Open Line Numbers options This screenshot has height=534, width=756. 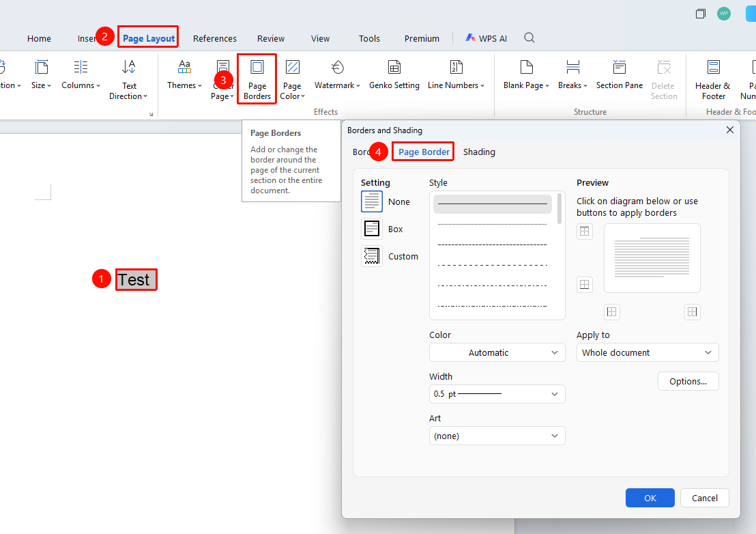(x=456, y=74)
